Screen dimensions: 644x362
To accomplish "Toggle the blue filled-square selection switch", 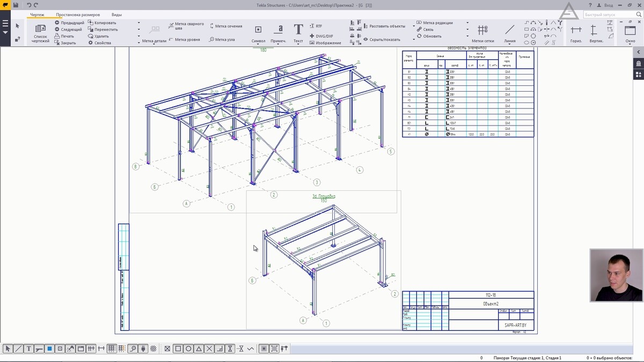I will click(49, 349).
